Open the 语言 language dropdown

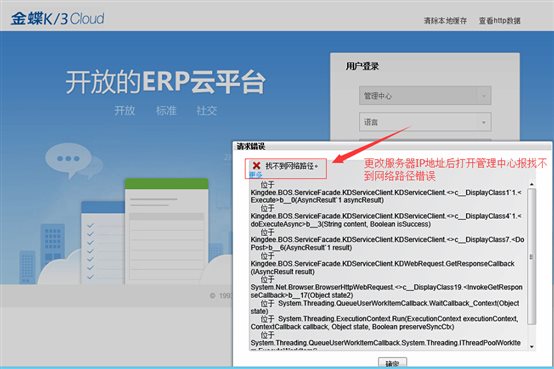pyautogui.click(x=425, y=122)
